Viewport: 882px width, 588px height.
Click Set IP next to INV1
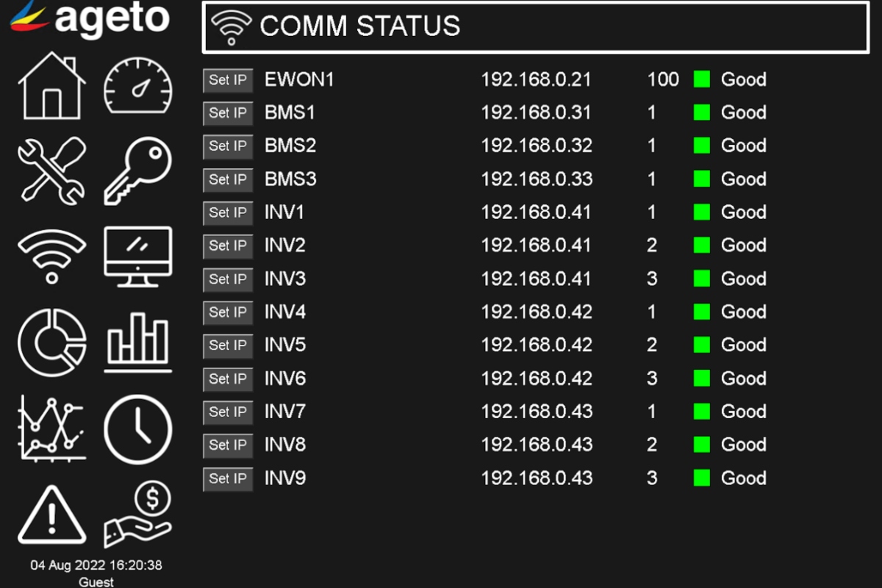[x=228, y=213]
